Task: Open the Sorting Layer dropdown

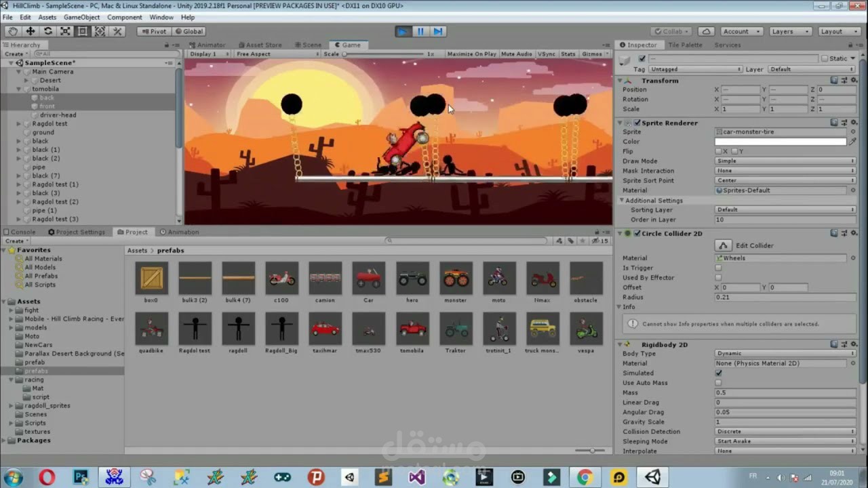Action: [786, 209]
